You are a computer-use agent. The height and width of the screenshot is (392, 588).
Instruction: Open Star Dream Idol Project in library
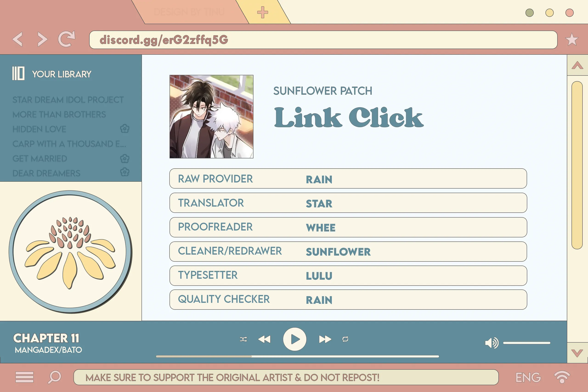click(x=68, y=100)
